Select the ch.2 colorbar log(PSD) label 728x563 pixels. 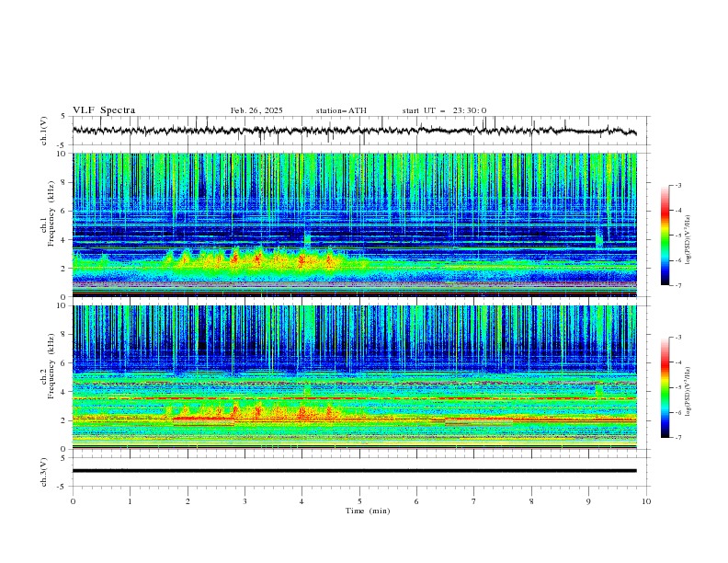tap(688, 391)
